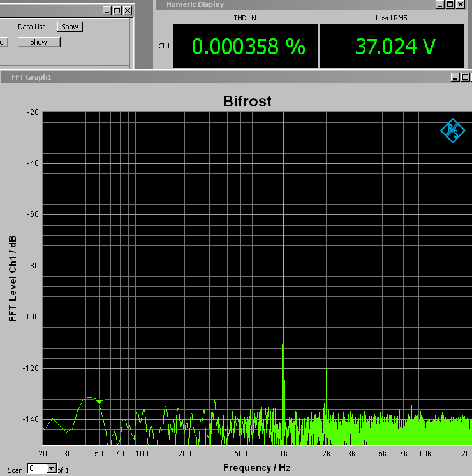
Task: Click the Frequency / Hz axis label
Action: click(257, 468)
